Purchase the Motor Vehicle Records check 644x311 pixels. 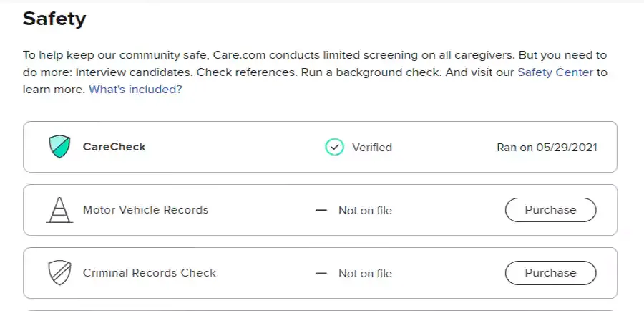tap(550, 210)
